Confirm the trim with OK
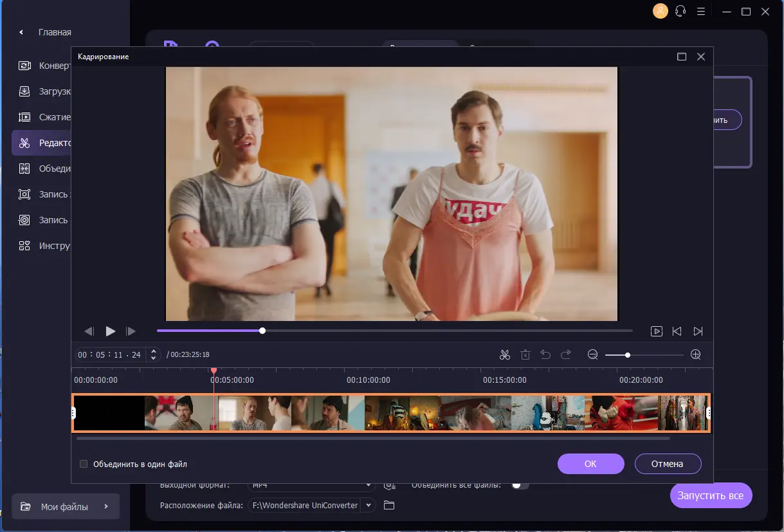This screenshot has height=532, width=784. (x=590, y=464)
